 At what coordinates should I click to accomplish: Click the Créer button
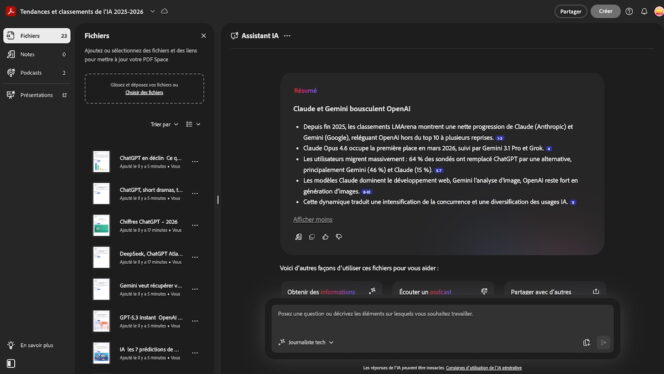click(x=606, y=11)
